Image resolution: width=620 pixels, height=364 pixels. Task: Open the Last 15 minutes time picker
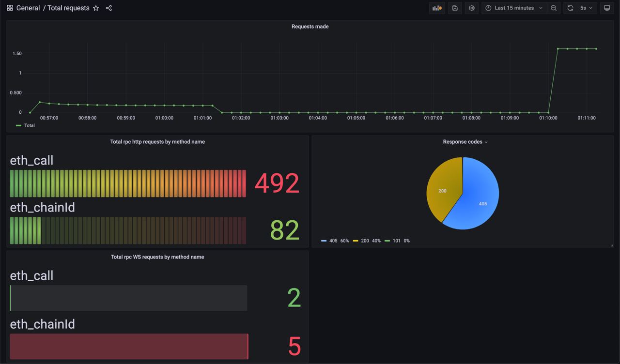click(514, 8)
